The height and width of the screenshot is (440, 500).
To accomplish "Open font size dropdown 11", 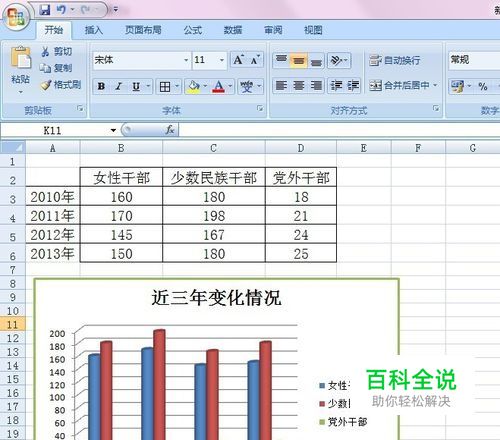I will (x=222, y=60).
